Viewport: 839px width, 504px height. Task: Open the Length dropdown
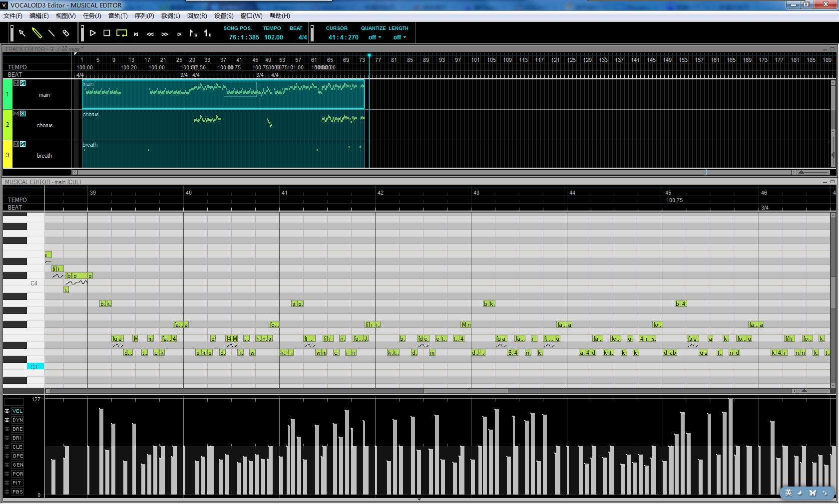(x=400, y=37)
